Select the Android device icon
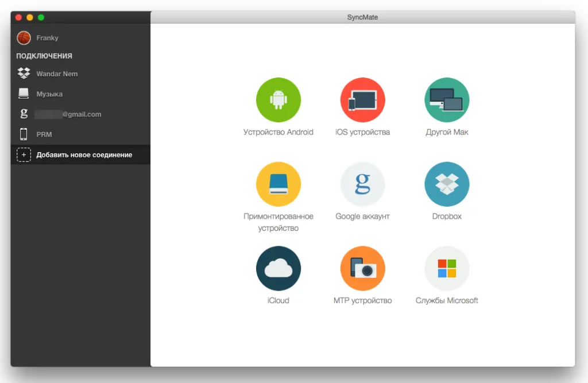588x383 pixels. point(278,100)
